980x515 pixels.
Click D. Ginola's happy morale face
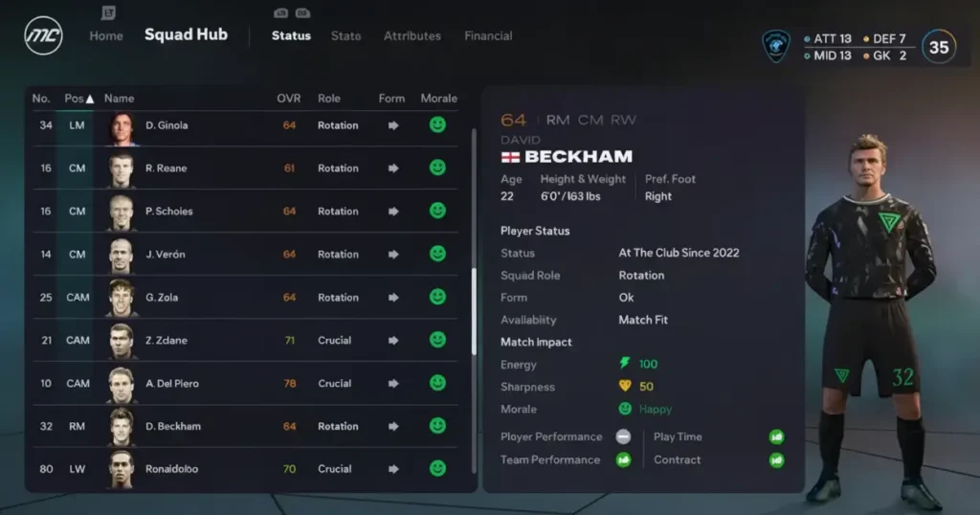(x=437, y=124)
